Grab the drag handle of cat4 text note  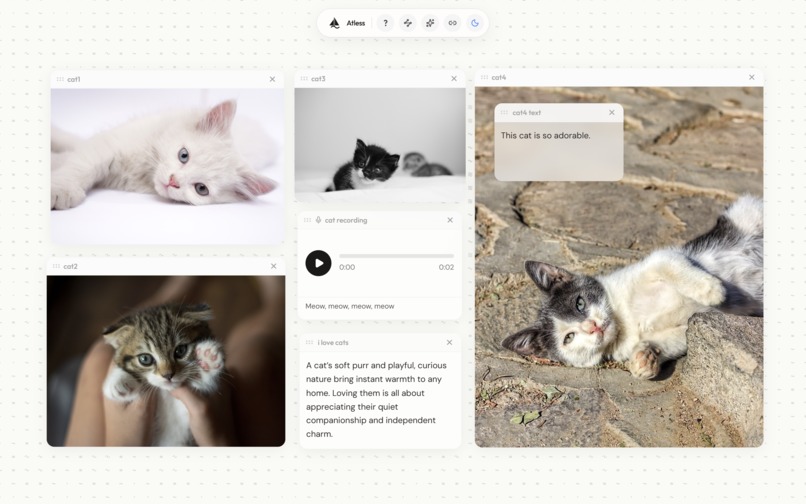pos(504,113)
